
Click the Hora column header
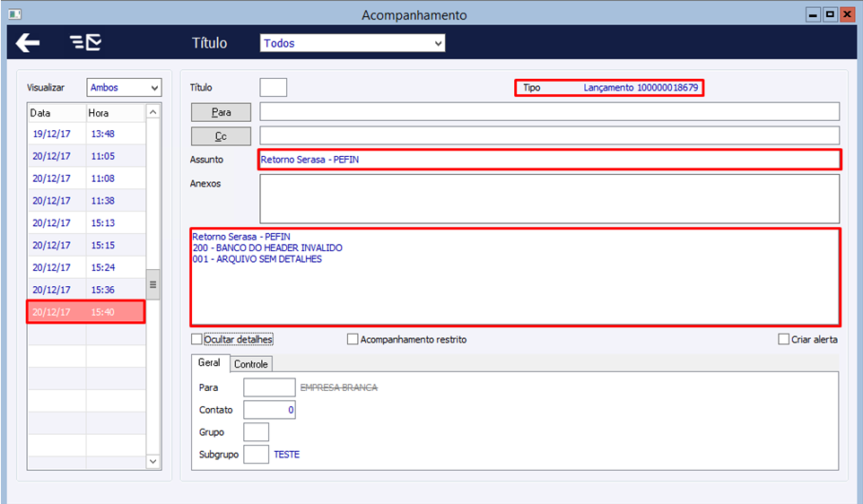116,113
